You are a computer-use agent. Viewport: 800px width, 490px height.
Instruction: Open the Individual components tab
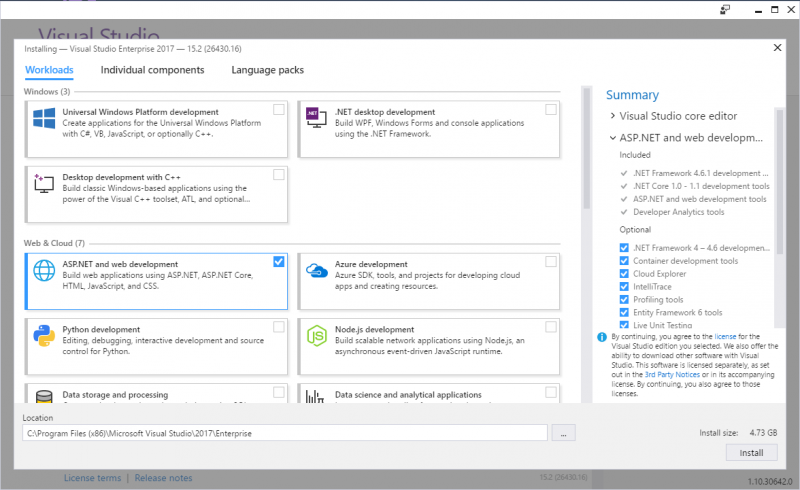pyautogui.click(x=152, y=70)
